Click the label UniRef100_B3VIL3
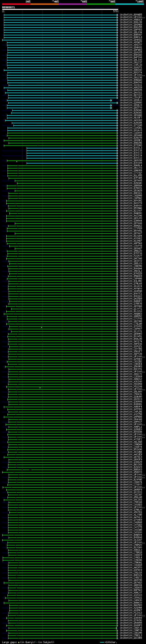 (x=131, y=148)
